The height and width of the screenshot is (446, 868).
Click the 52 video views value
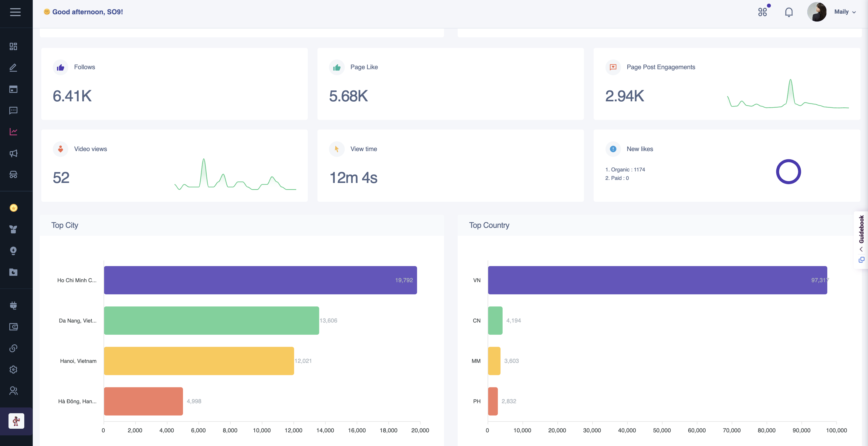click(x=61, y=178)
